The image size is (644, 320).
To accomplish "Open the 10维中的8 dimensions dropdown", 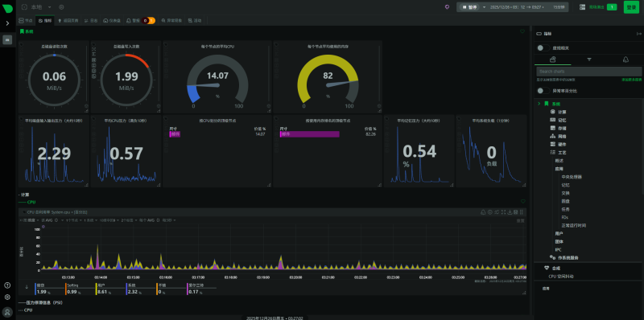I will pos(109,220).
